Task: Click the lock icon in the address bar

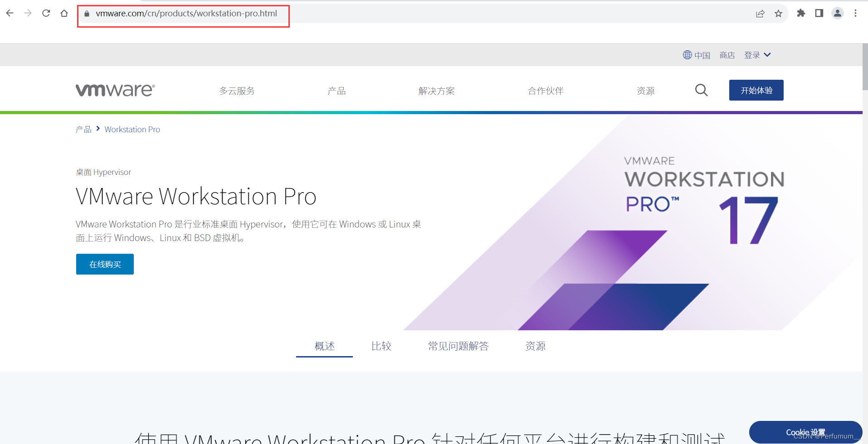Action: tap(87, 14)
